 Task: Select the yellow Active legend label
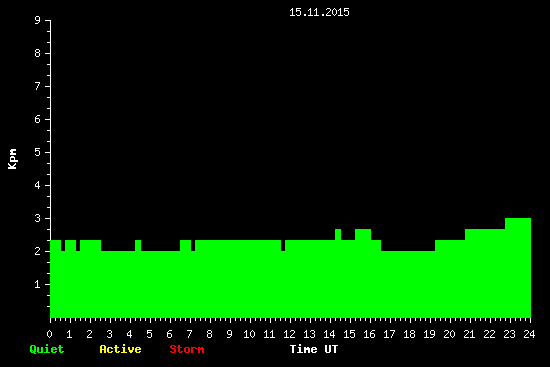click(120, 349)
